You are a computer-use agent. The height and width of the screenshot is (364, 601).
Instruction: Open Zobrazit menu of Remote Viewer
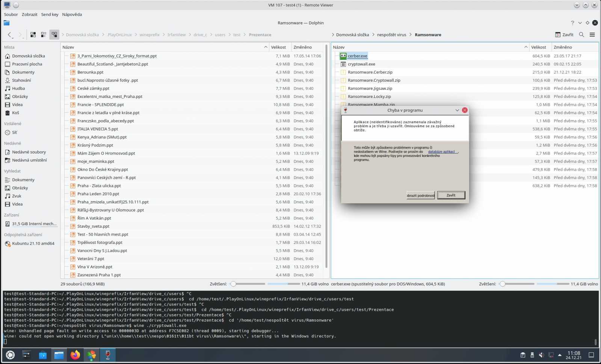coord(29,15)
